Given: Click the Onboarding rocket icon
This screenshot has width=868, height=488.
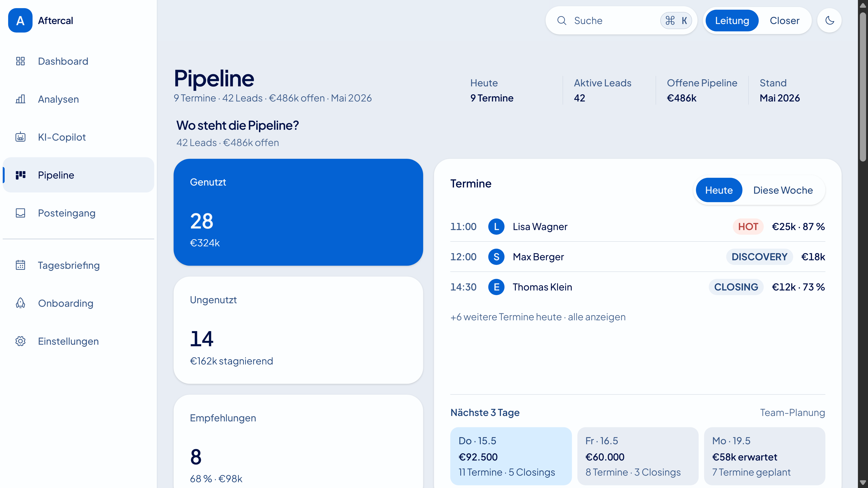Looking at the screenshot, I should [x=20, y=303].
